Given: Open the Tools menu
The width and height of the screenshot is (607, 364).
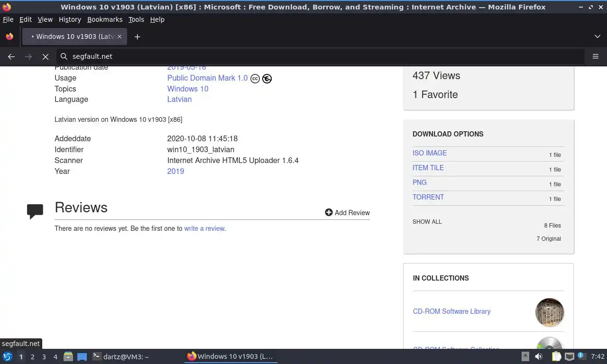Looking at the screenshot, I should tap(136, 19).
